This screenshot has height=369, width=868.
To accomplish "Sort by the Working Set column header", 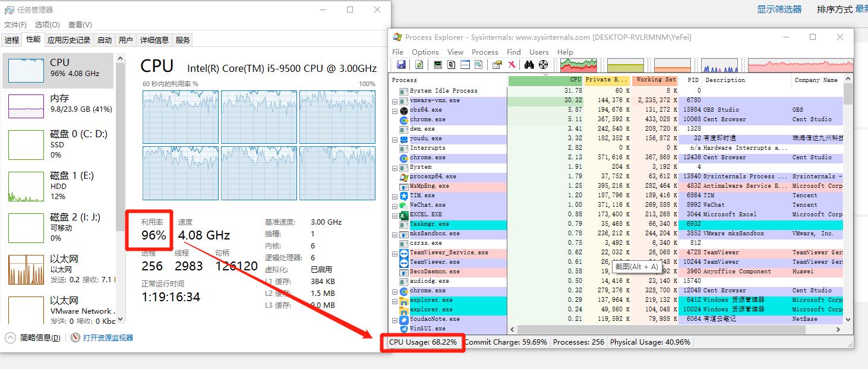I will pyautogui.click(x=654, y=80).
